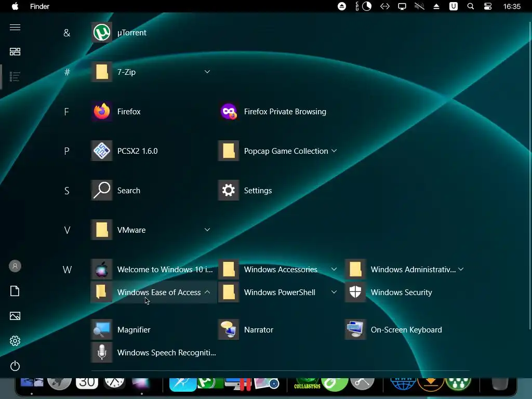Viewport: 532px width, 399px height.
Task: Open Magnifier
Action: pyautogui.click(x=121, y=329)
